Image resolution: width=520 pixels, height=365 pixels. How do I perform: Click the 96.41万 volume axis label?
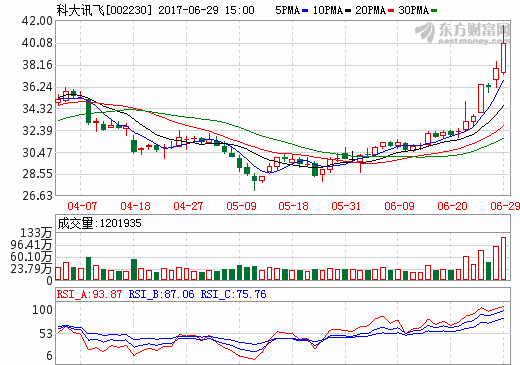pos(31,245)
